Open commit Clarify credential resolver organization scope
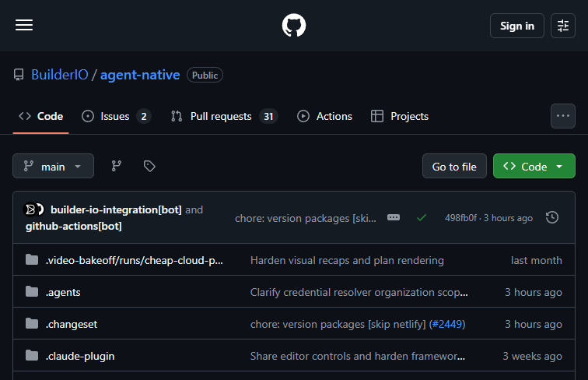The image size is (588, 380). [x=359, y=292]
